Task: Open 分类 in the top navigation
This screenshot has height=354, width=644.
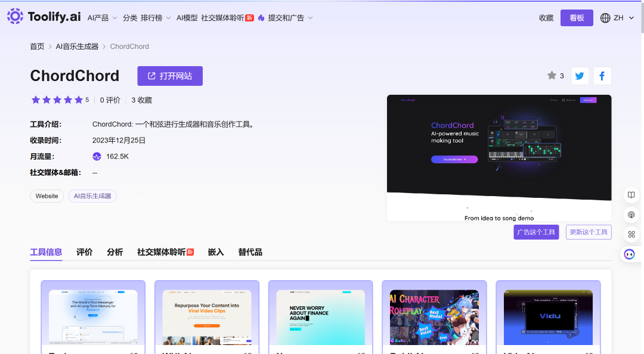Action: coord(130,18)
